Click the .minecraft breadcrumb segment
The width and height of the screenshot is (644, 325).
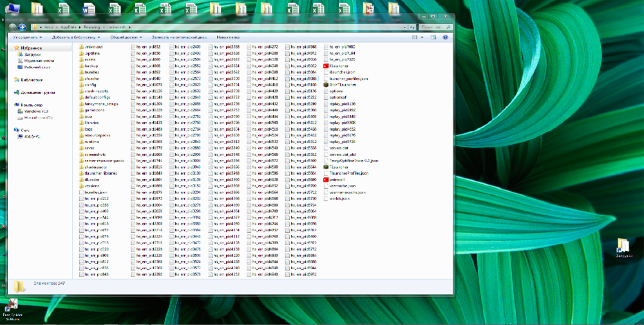pyautogui.click(x=118, y=27)
